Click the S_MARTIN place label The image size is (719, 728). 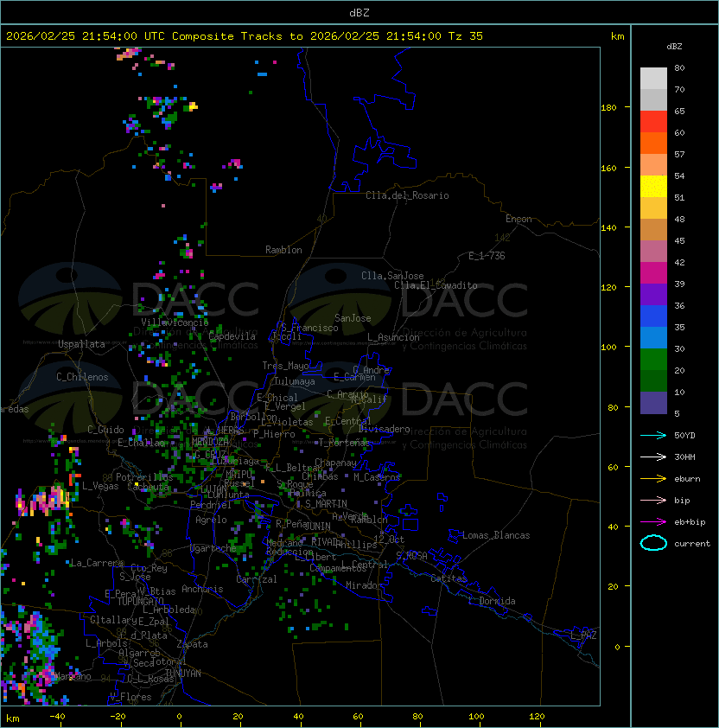tap(326, 504)
